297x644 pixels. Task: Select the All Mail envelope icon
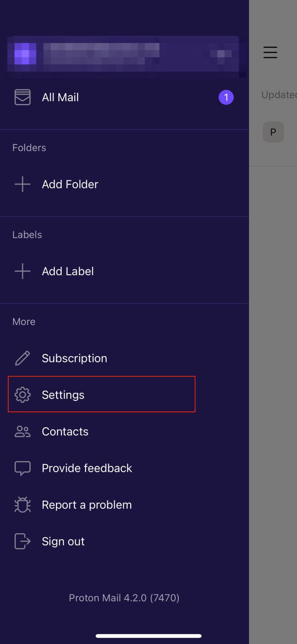coord(22,97)
